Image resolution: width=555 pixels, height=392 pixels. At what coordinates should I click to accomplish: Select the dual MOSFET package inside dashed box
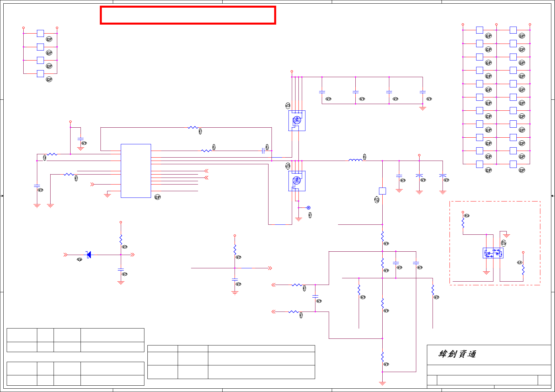tap(493, 253)
